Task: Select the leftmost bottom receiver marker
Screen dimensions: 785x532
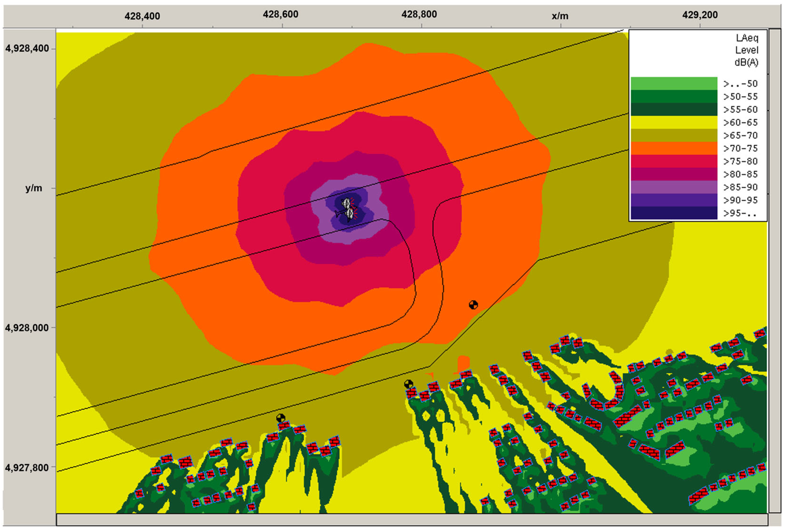Action: click(x=281, y=418)
